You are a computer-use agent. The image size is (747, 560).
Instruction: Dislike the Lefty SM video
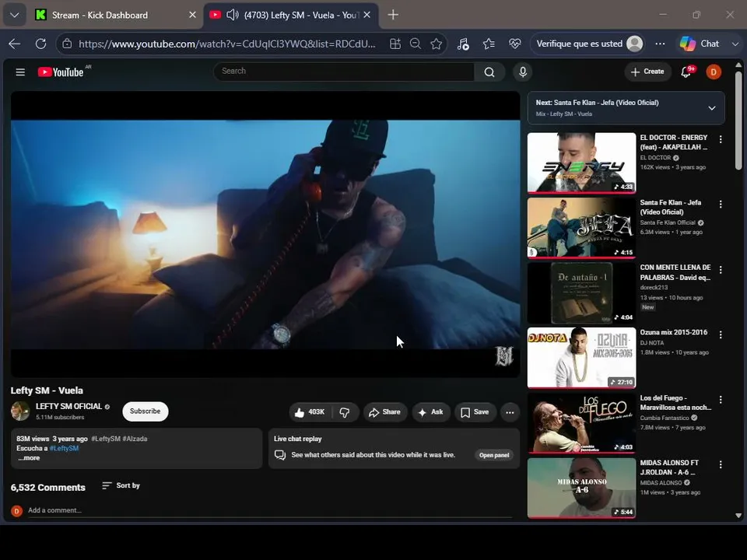point(345,412)
